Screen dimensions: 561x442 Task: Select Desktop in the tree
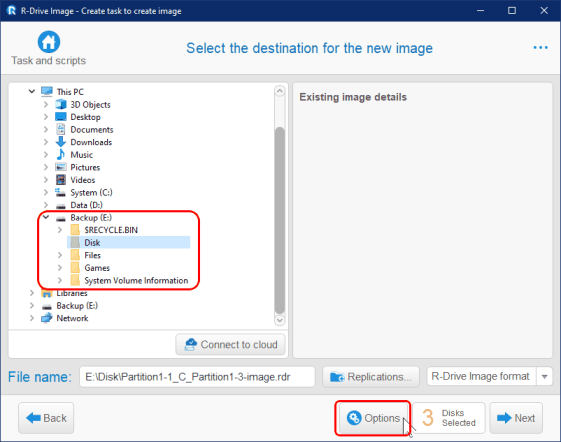click(x=86, y=117)
